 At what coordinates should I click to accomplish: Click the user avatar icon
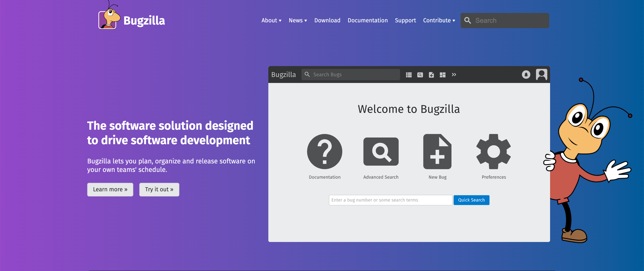point(542,75)
